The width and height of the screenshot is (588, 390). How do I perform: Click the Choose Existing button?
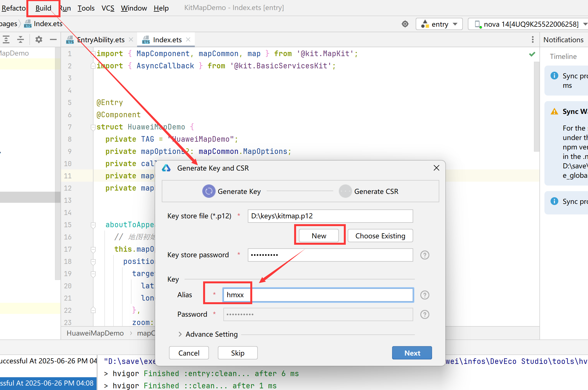(380, 236)
